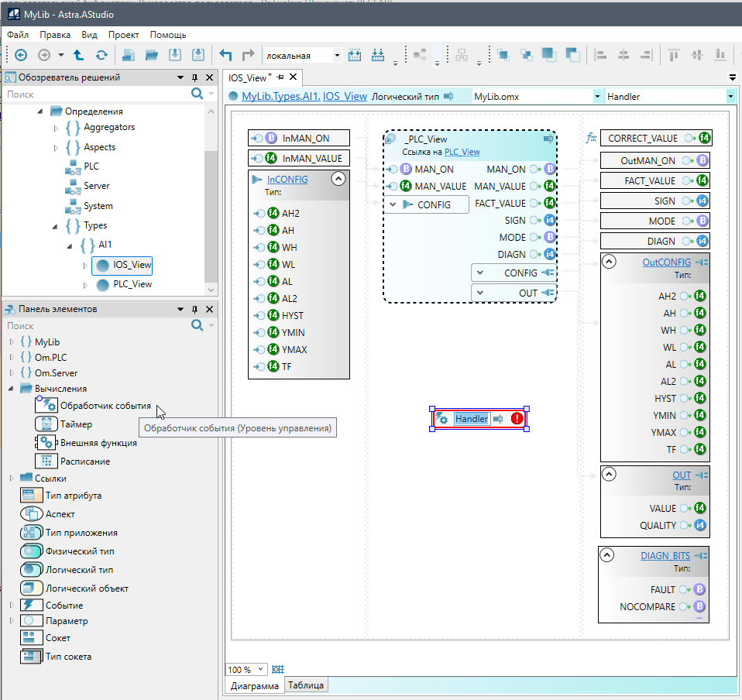742x700 pixels.
Task: Open the Проект menu
Action: 123,35
